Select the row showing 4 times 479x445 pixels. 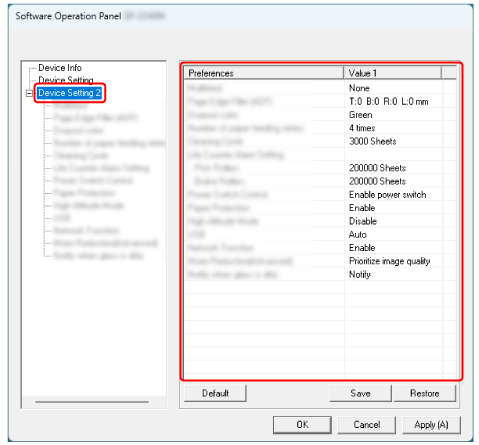tap(320, 128)
